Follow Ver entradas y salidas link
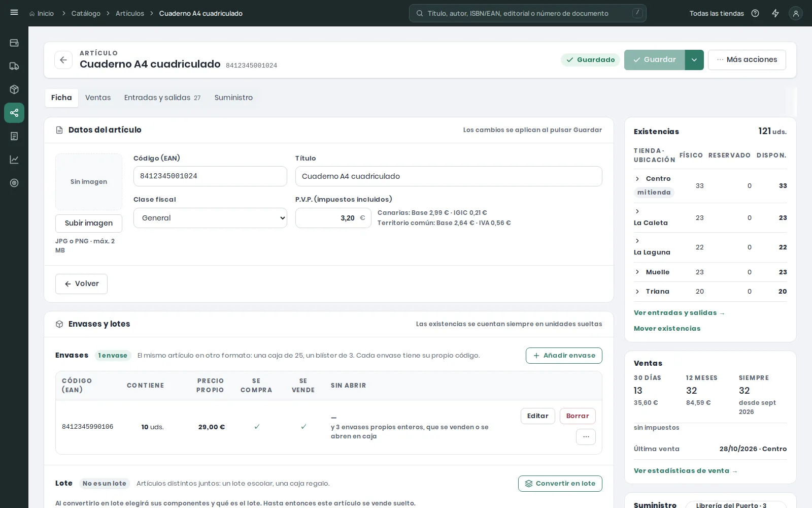 point(679,313)
